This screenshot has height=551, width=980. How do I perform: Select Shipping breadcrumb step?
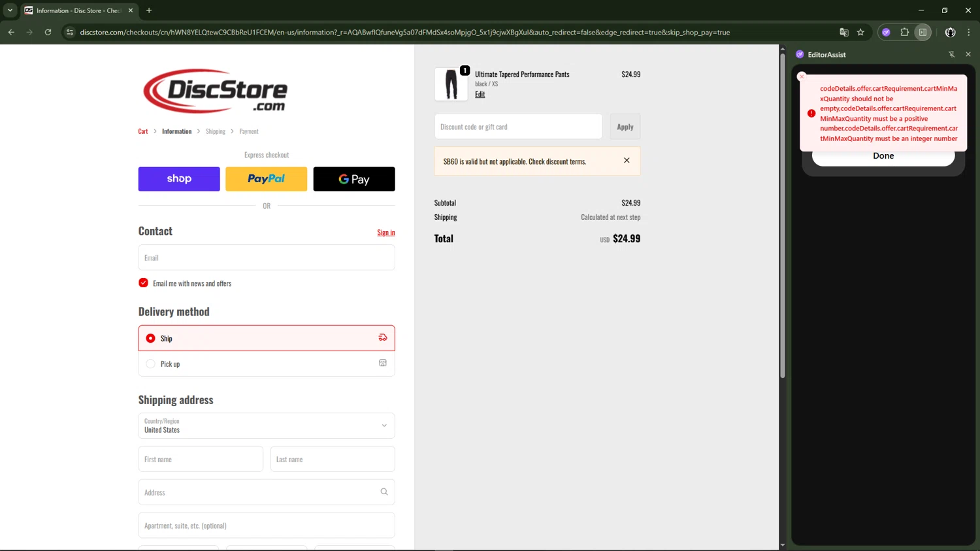[x=216, y=131]
